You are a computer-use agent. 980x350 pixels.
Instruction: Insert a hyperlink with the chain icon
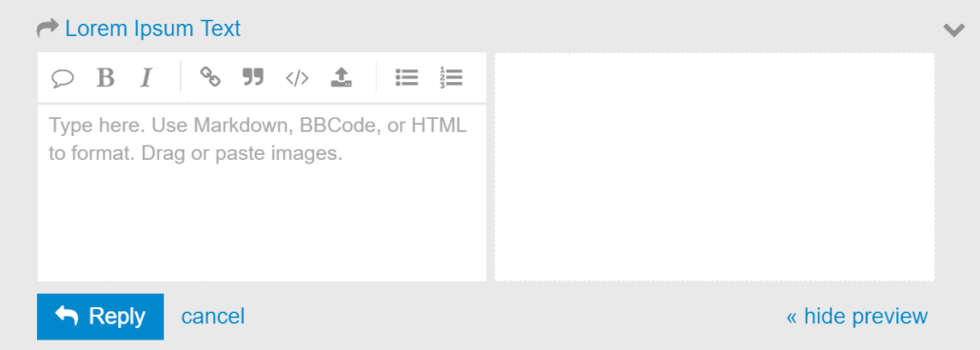[x=210, y=77]
